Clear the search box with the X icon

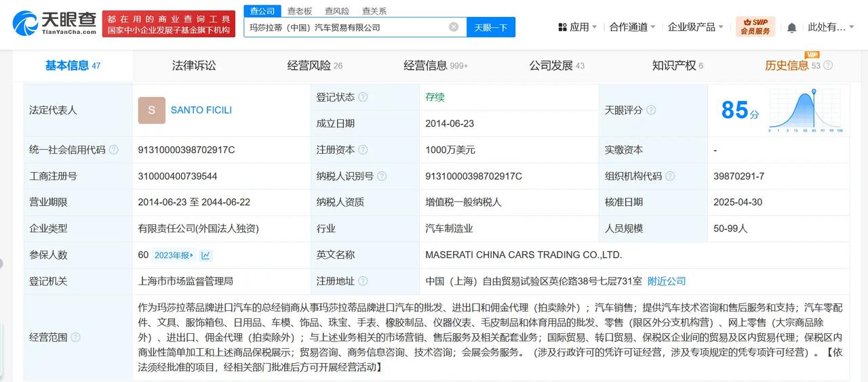(x=454, y=27)
